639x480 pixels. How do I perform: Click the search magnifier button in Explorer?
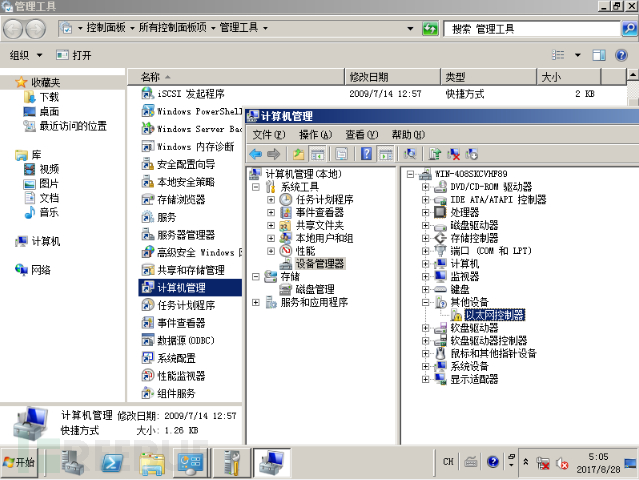(x=630, y=29)
